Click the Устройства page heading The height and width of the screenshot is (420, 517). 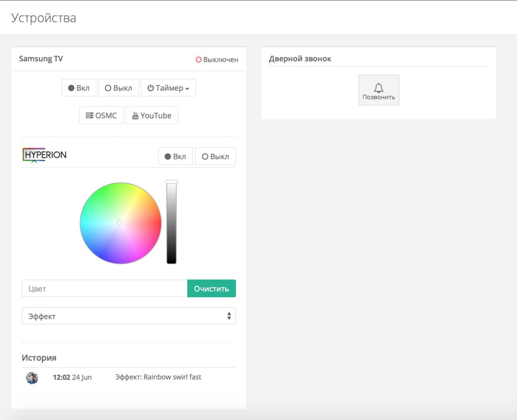pyautogui.click(x=44, y=18)
